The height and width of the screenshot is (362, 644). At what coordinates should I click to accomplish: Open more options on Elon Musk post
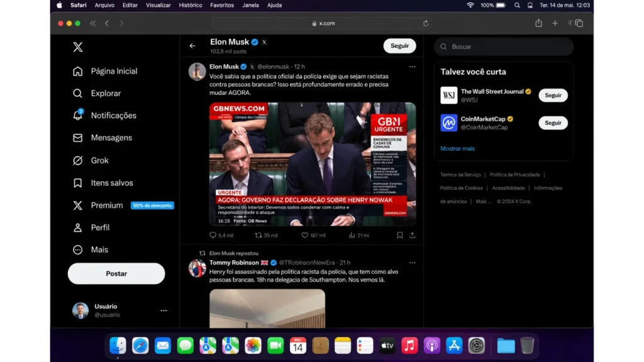tap(412, 67)
